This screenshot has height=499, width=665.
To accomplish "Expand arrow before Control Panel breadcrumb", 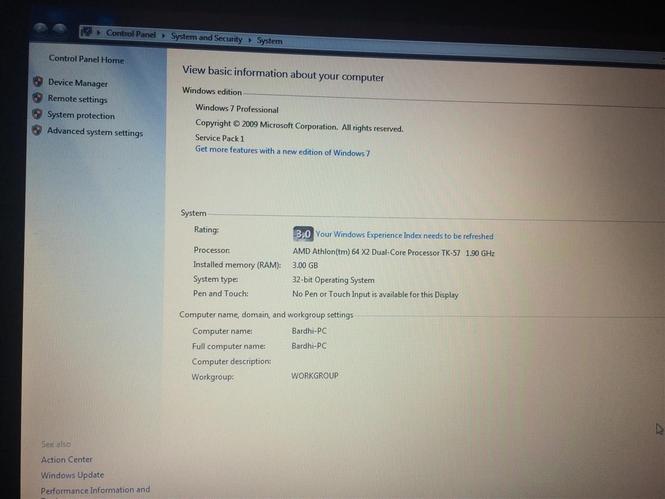I will tap(98, 33).
